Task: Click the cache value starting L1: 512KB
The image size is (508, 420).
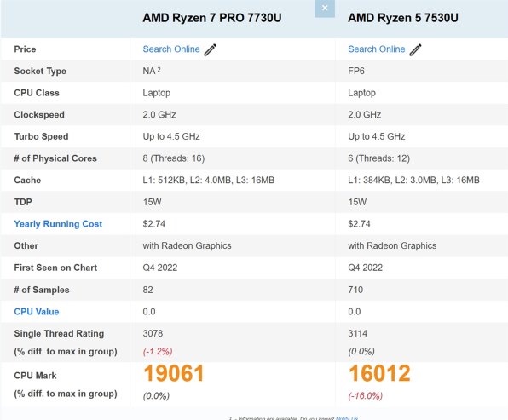Action: pos(208,180)
